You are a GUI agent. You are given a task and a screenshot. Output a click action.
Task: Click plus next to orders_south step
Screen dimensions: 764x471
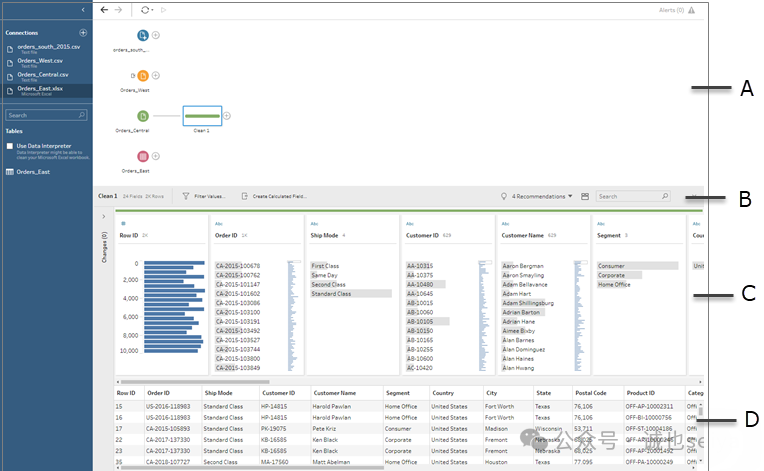(155, 35)
